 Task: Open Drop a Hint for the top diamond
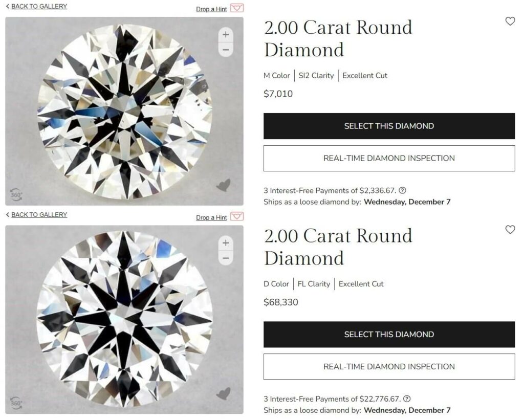pyautogui.click(x=211, y=9)
